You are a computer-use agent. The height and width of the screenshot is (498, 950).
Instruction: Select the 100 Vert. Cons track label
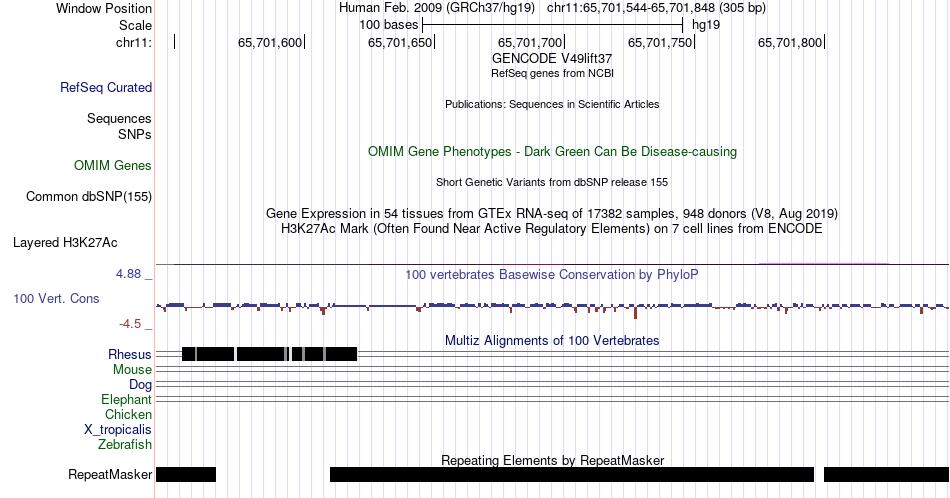(56, 298)
